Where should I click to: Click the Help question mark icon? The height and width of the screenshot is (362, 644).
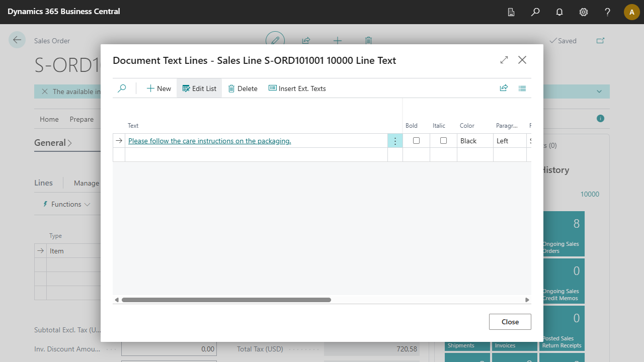coord(608,12)
